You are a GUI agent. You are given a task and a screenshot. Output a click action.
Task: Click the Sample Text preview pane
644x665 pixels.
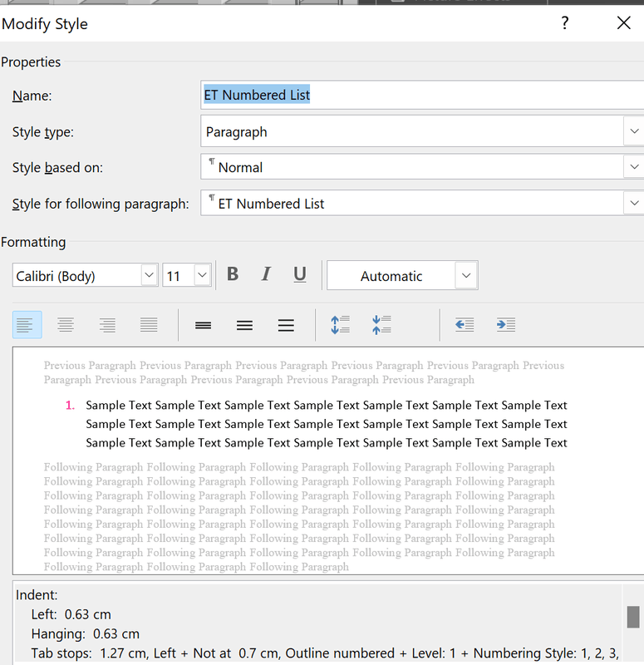[x=328, y=461]
